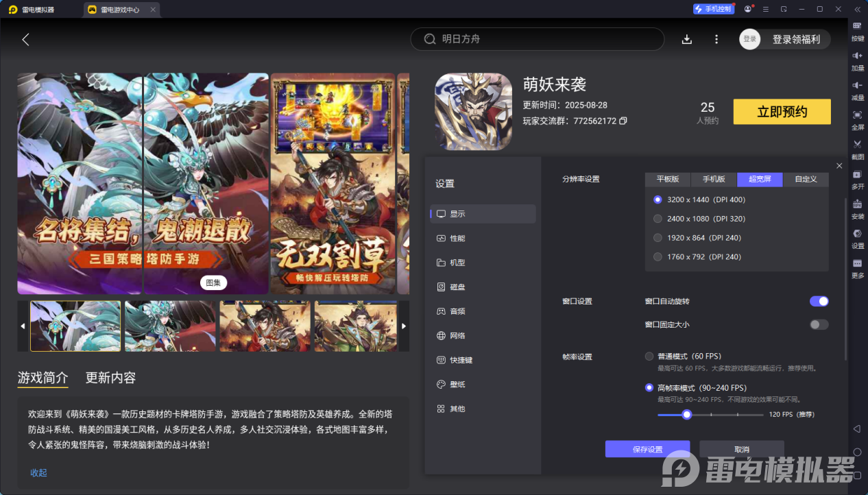Click the 保存设置 button
Screen dimensions: 868x495
click(647, 449)
